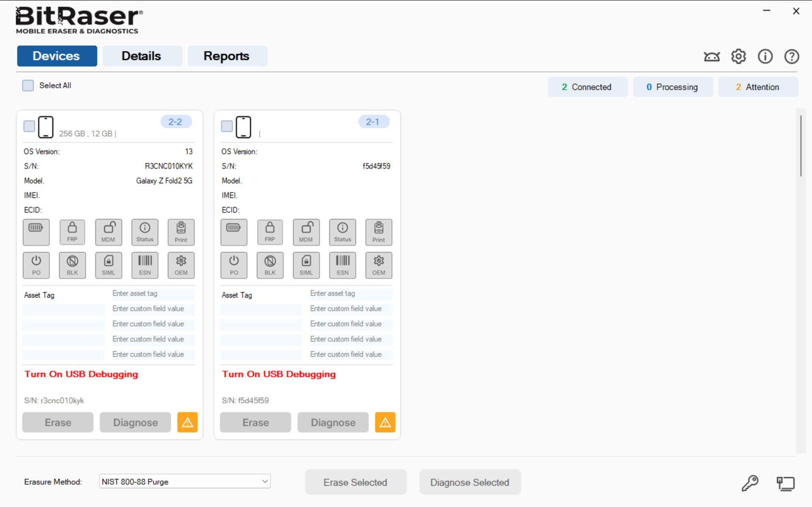The image size is (812, 507).
Task: Click PO power icon on Galaxy Z Fold2 card
Action: [x=36, y=265]
